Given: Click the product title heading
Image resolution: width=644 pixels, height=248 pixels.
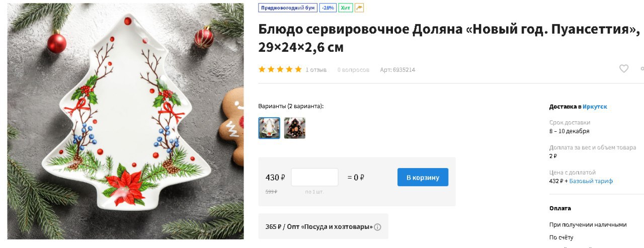Looking at the screenshot, I should click(x=449, y=38).
